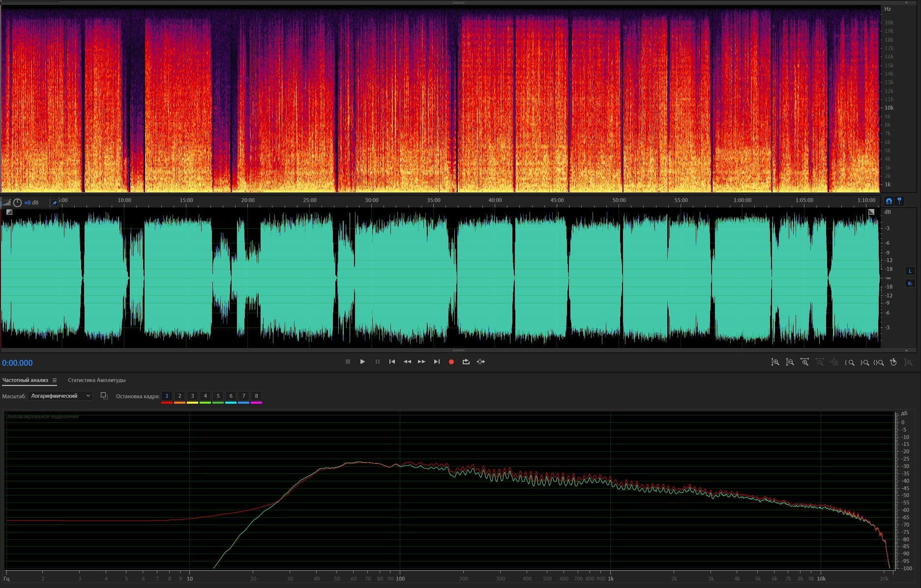Click the Skip Selection icon
The image size is (921, 588).
tap(481, 362)
